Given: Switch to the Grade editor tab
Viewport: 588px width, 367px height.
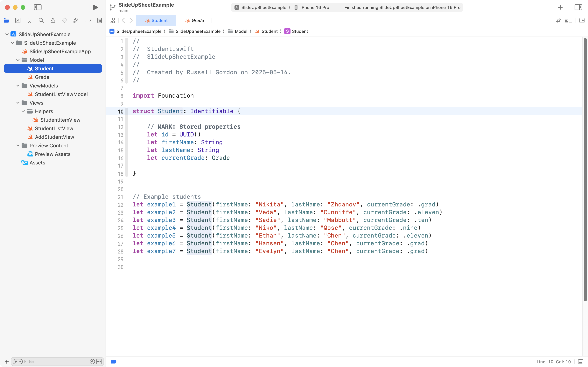Looking at the screenshot, I should tap(194, 20).
